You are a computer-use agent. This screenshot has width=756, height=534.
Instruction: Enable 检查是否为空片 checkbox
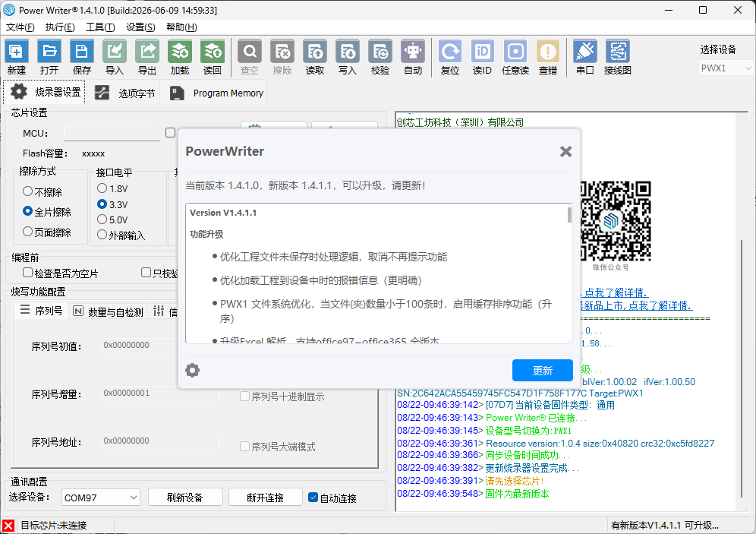[x=60, y=273]
